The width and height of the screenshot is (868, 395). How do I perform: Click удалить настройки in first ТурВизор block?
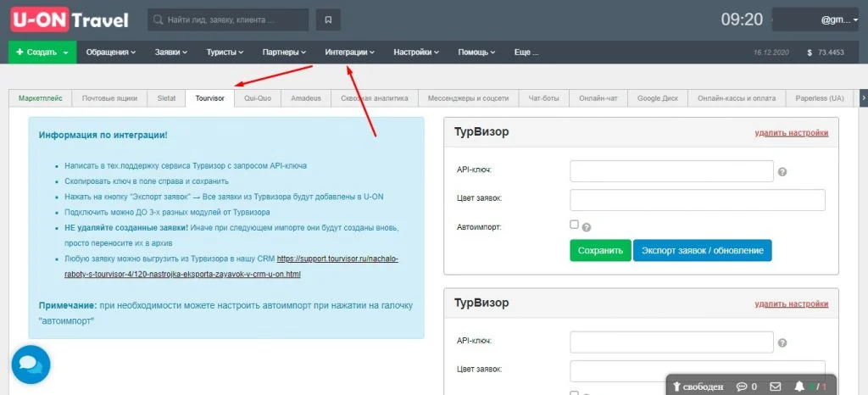pos(792,133)
